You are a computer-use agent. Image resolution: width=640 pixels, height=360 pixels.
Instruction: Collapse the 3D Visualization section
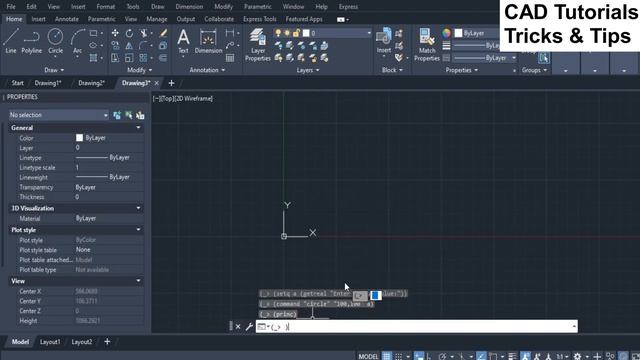pyautogui.click(x=138, y=208)
